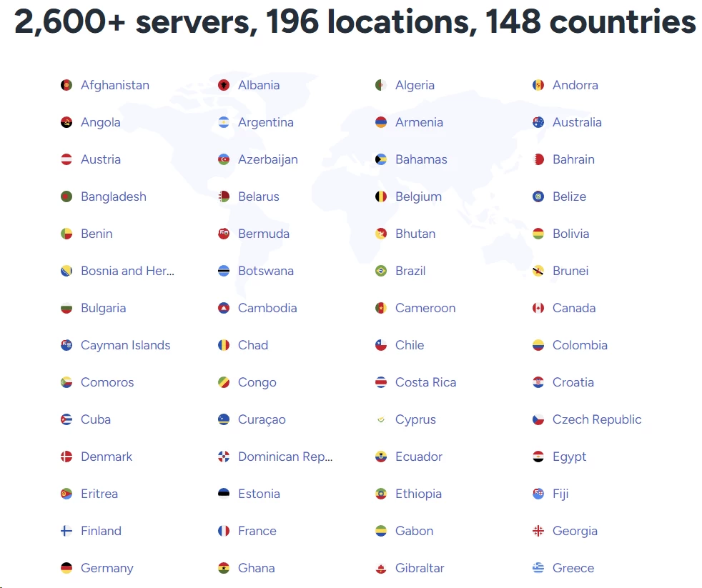Select the Argentina flag icon
The height and width of the screenshot is (588, 702).
224,122
